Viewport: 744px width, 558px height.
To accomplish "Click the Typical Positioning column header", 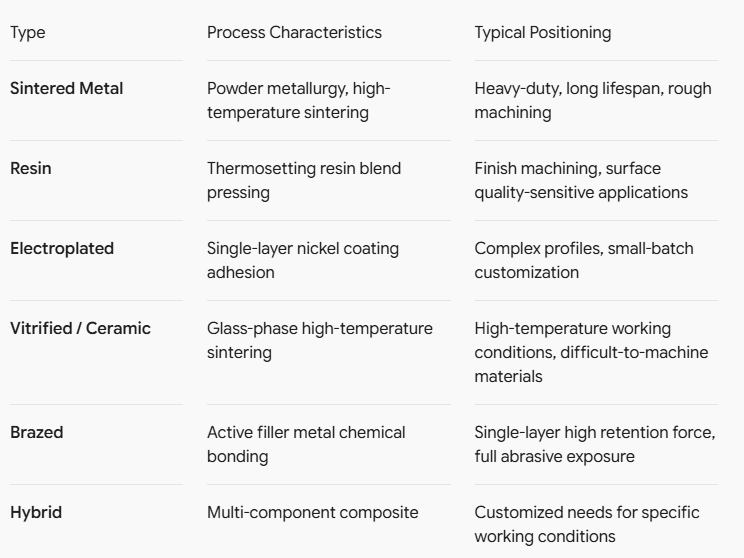I will pos(543,33).
